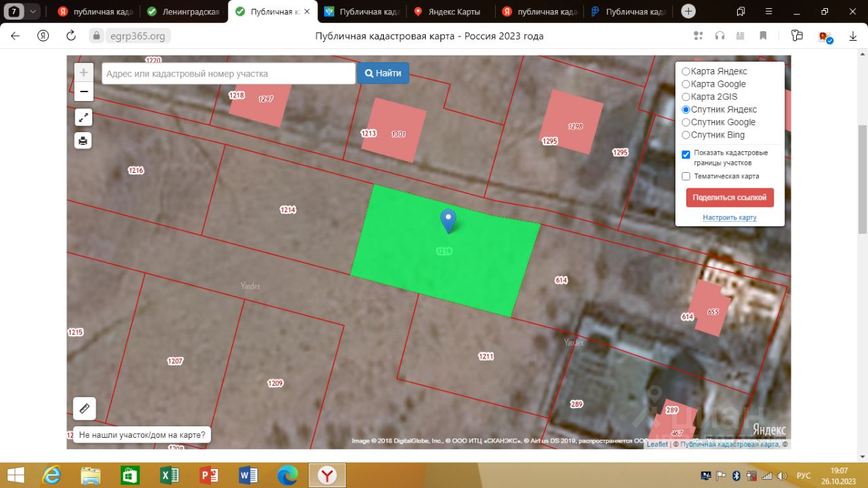Select the Карта Google radio option
868x488 pixels.
pos(686,84)
